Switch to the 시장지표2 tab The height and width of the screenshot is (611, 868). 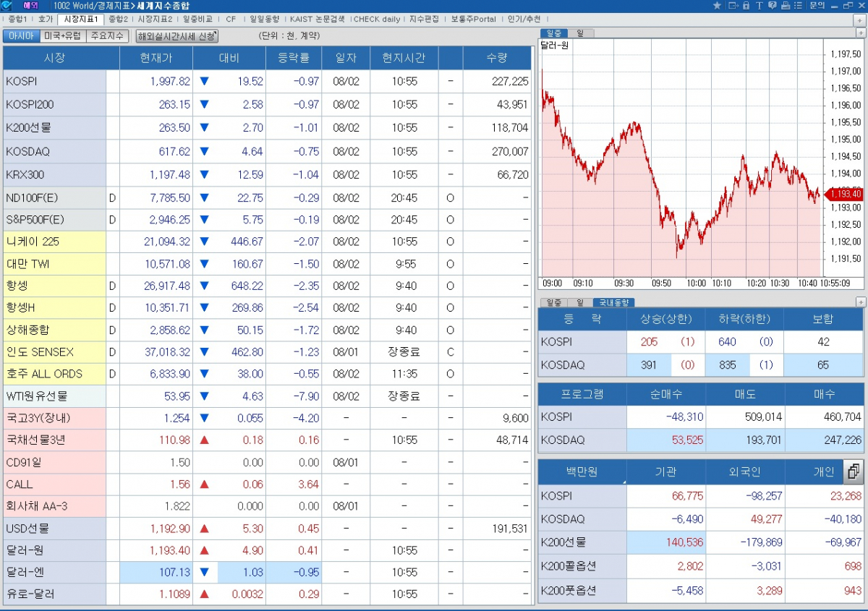[155, 20]
